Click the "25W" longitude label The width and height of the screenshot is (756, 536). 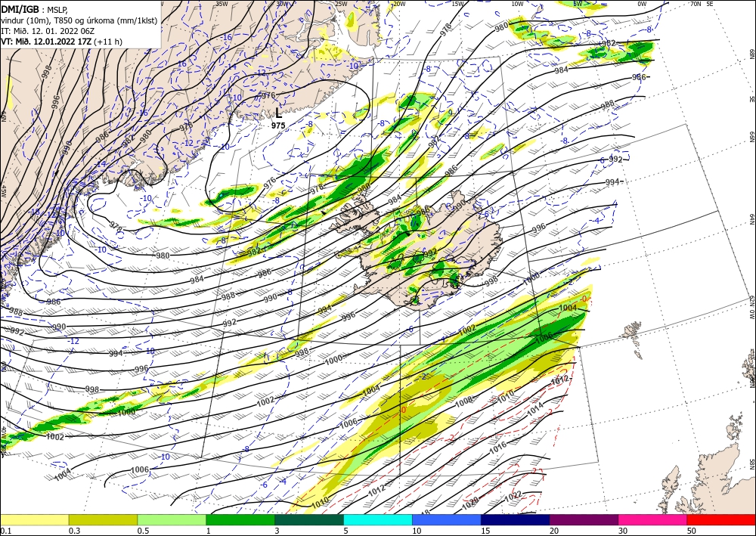341,4
